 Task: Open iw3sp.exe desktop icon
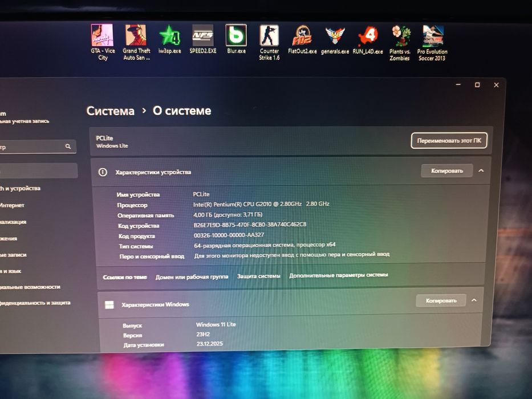click(169, 40)
